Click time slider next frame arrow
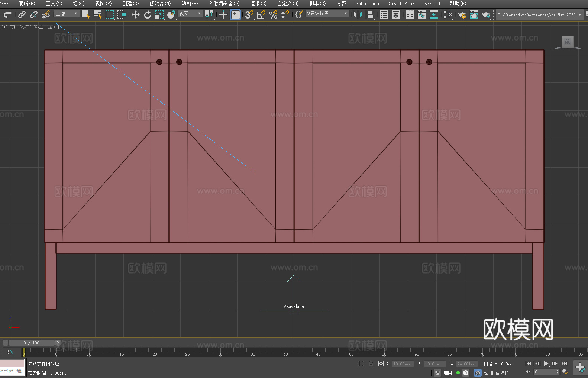Image resolution: width=588 pixels, height=378 pixels. tap(58, 343)
